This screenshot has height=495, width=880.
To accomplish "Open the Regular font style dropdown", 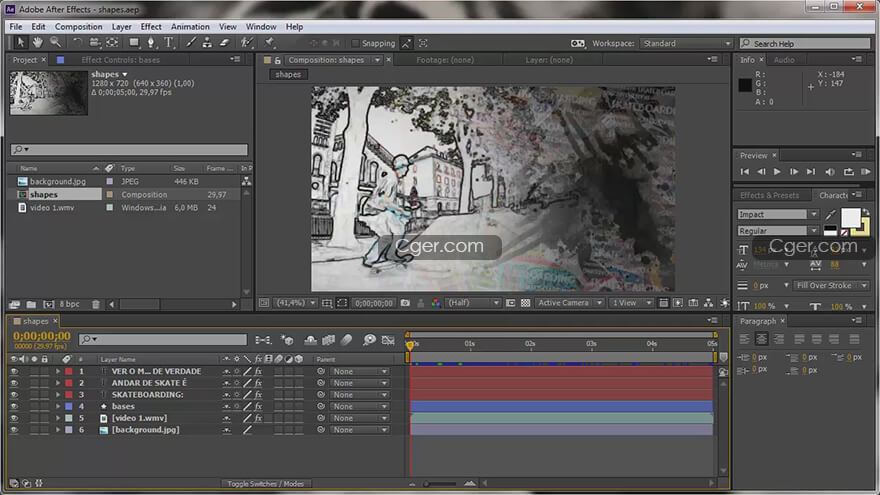I will (777, 231).
